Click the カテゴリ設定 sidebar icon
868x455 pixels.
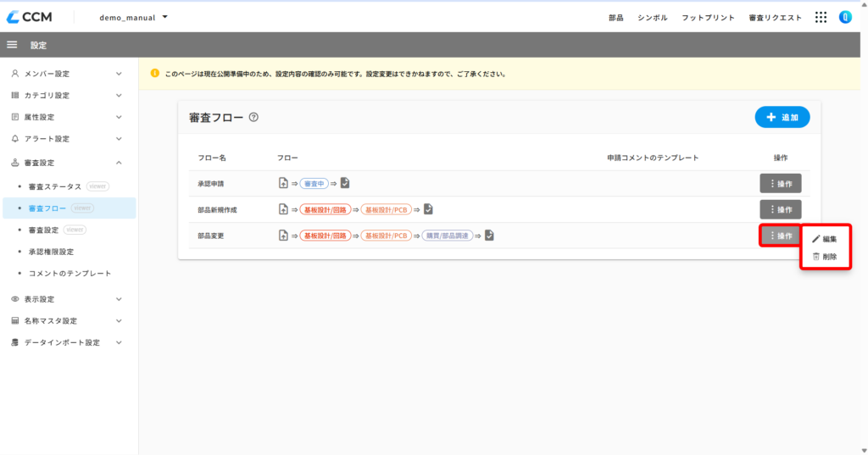(x=15, y=95)
